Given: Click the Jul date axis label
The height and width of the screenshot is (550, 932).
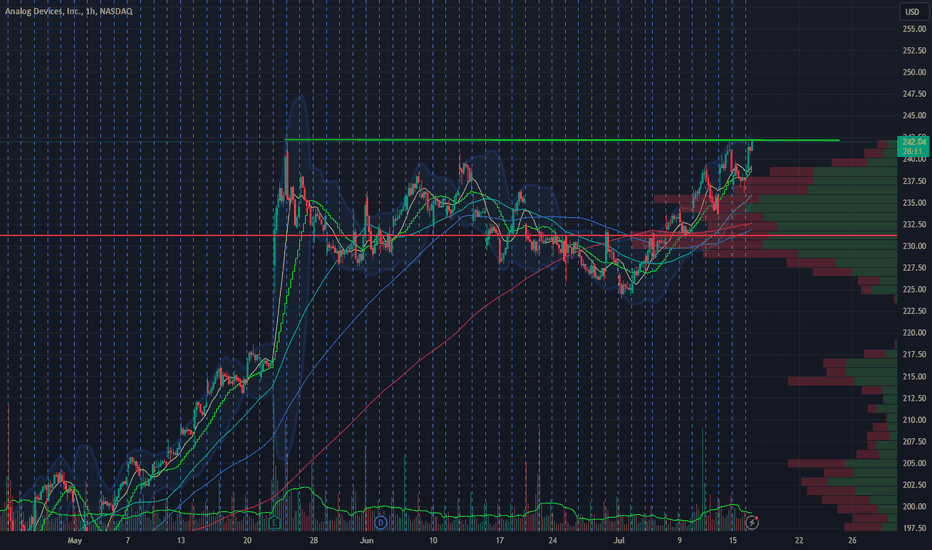Looking at the screenshot, I should pyautogui.click(x=619, y=540).
